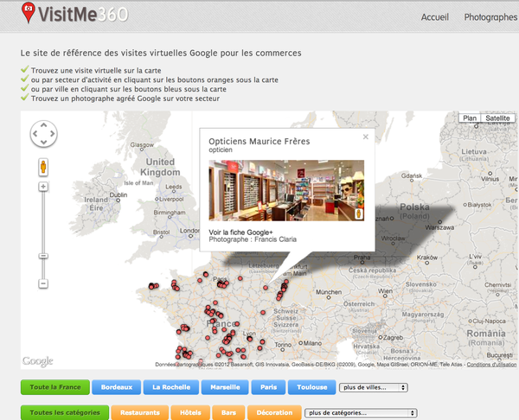Filter by Restaurants category

[139, 413]
